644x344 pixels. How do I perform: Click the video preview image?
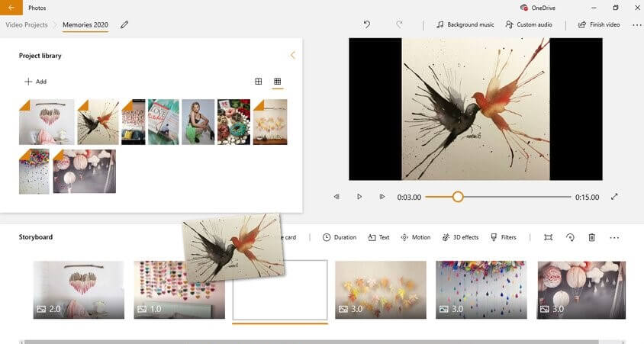[475, 109]
